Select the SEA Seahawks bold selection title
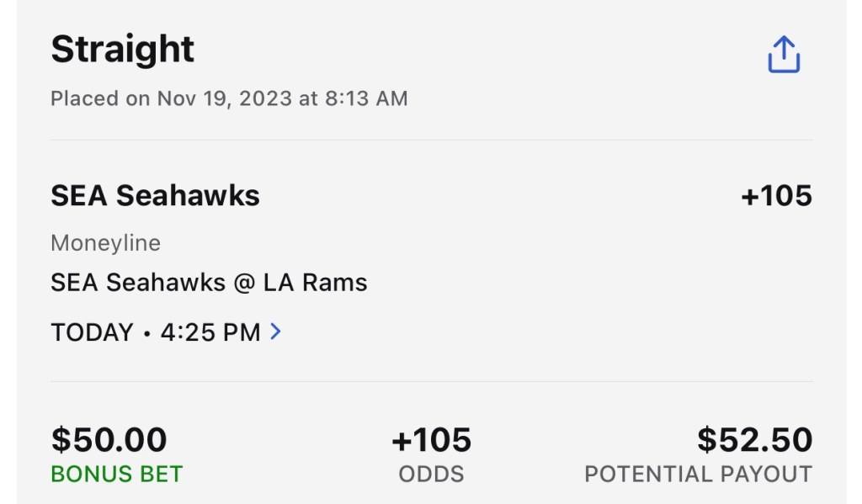This screenshot has height=504, width=862. tap(155, 196)
